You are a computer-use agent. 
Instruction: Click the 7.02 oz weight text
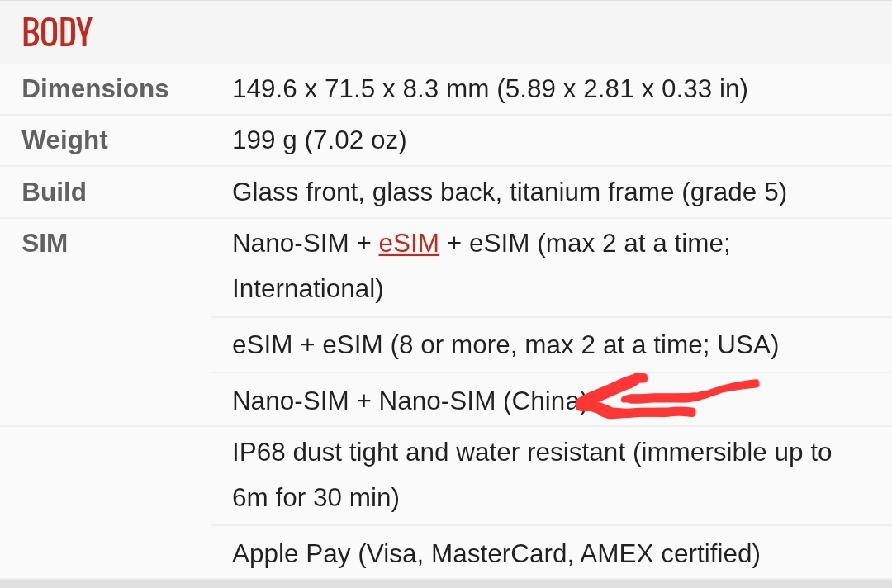tap(355, 140)
